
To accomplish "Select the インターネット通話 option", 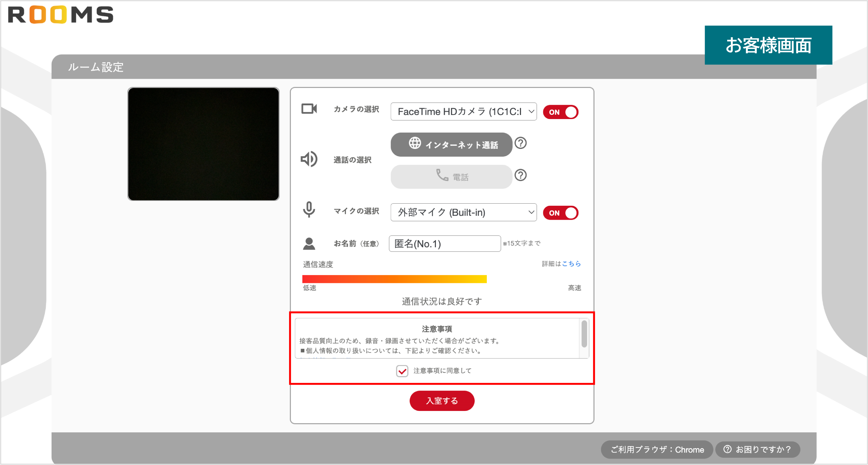I will (x=451, y=145).
